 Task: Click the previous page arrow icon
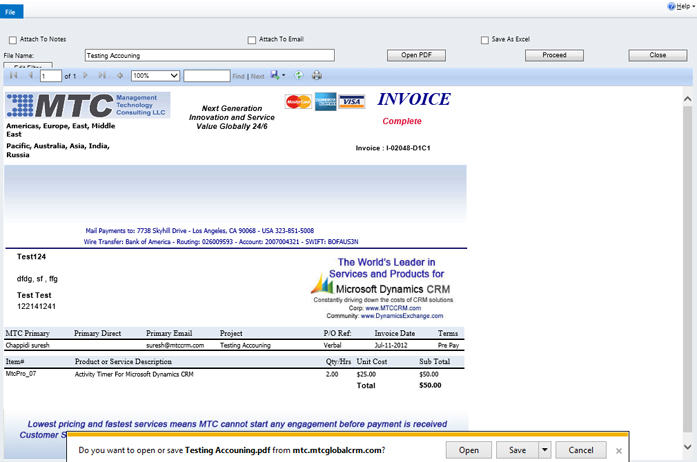[x=30, y=75]
